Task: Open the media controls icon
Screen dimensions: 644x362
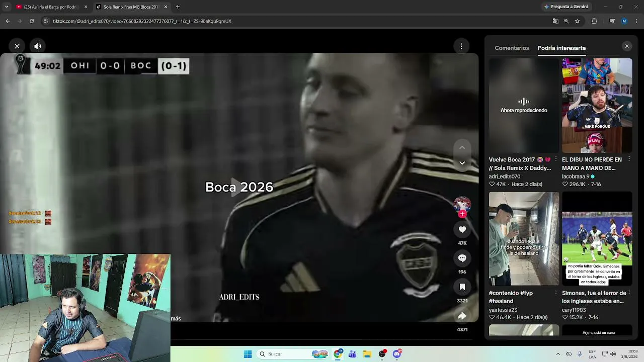Action: (612, 21)
